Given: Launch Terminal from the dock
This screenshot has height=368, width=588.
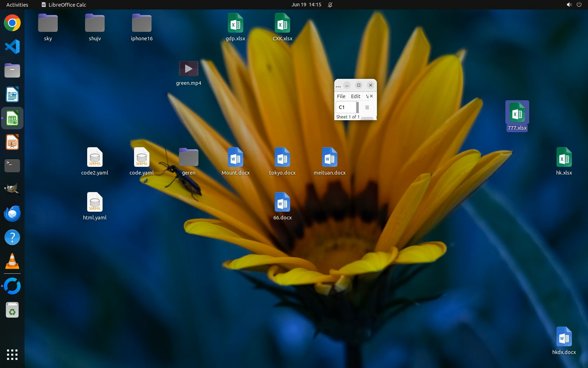Looking at the screenshot, I should pyautogui.click(x=12, y=166).
